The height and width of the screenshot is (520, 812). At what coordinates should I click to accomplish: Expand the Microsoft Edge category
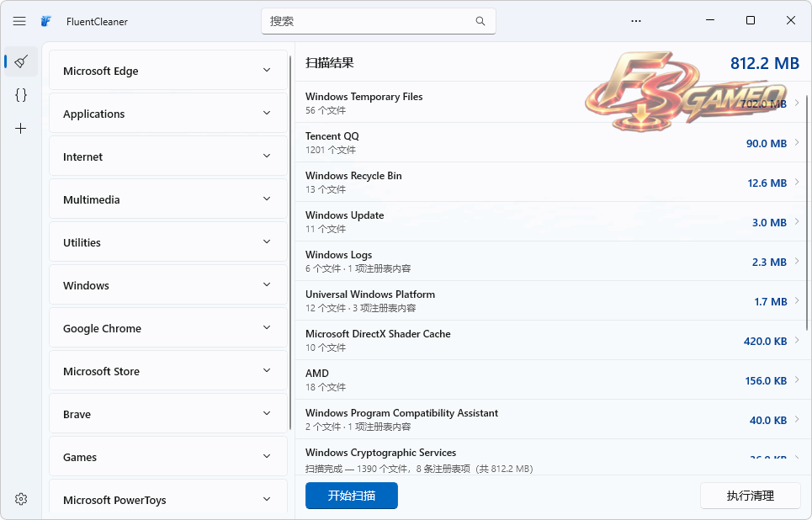[168, 71]
